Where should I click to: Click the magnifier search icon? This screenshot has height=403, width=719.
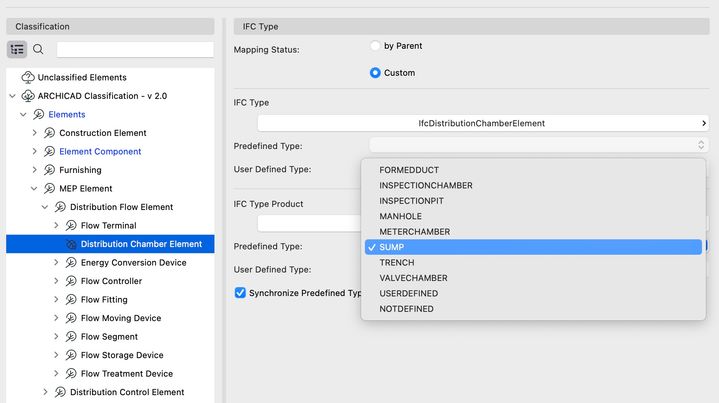coord(38,49)
